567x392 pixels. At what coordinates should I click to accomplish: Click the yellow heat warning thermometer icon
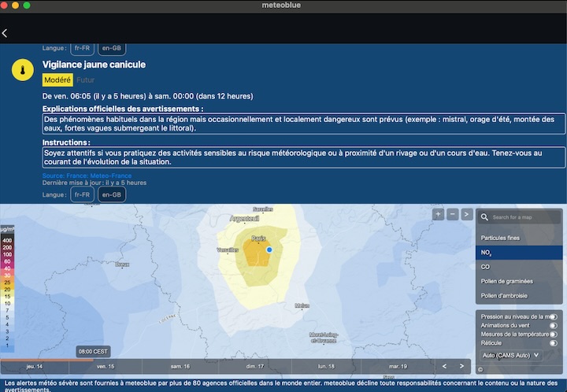click(x=22, y=71)
